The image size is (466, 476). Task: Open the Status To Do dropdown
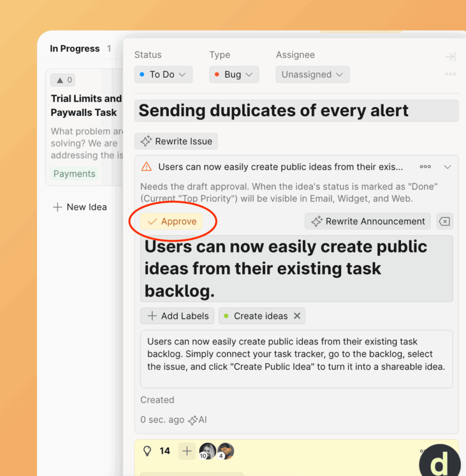[x=163, y=74]
